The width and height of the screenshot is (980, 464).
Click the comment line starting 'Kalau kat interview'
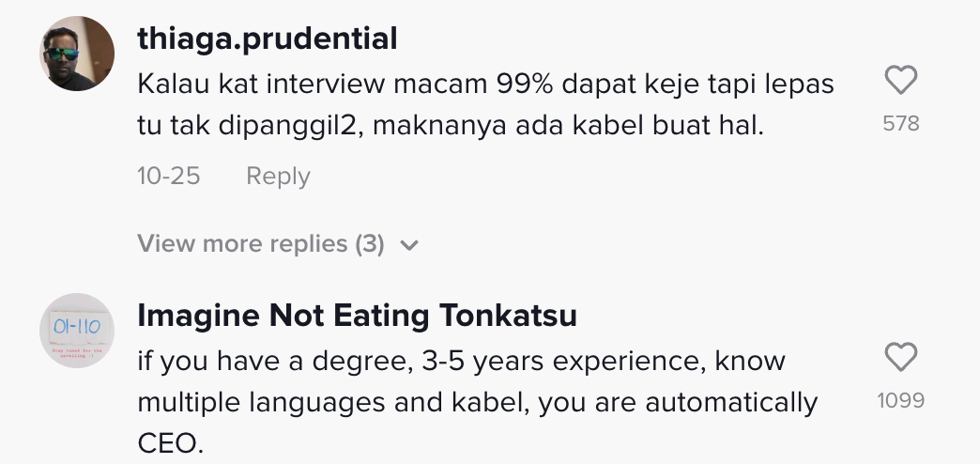[x=485, y=84]
